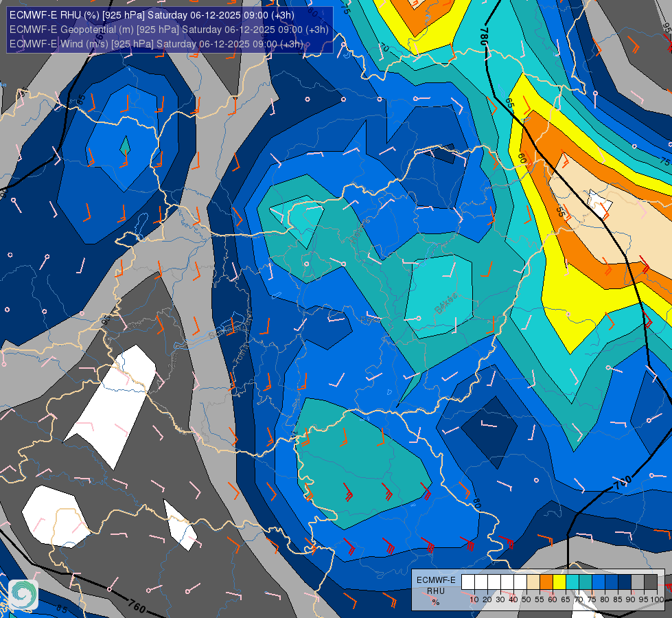Click the 60 humidity contour label

(x=522, y=158)
